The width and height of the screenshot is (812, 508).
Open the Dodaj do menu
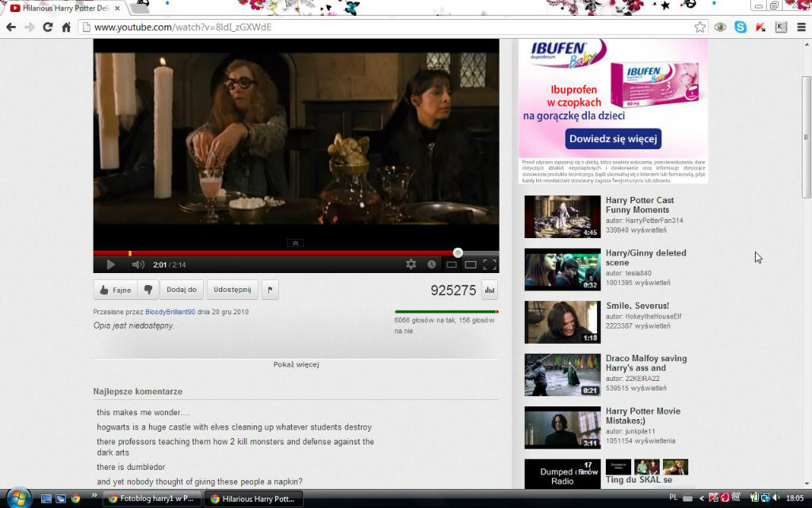click(182, 290)
